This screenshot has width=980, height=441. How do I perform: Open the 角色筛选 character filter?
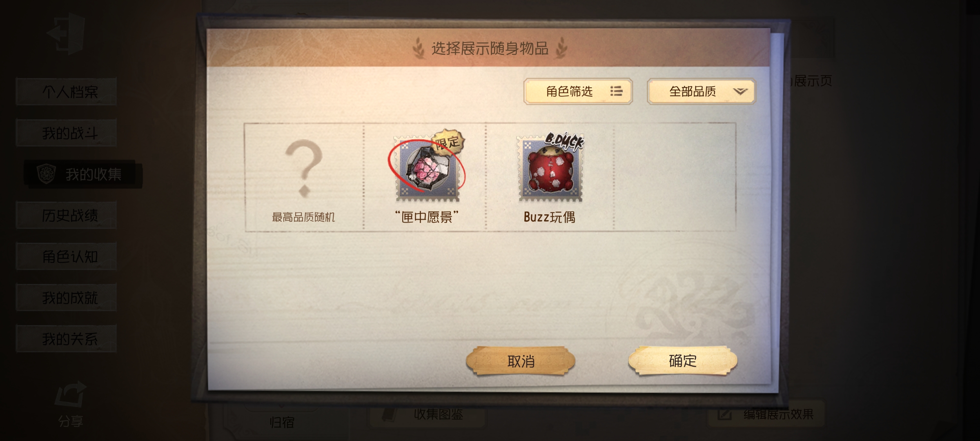pyautogui.click(x=578, y=91)
